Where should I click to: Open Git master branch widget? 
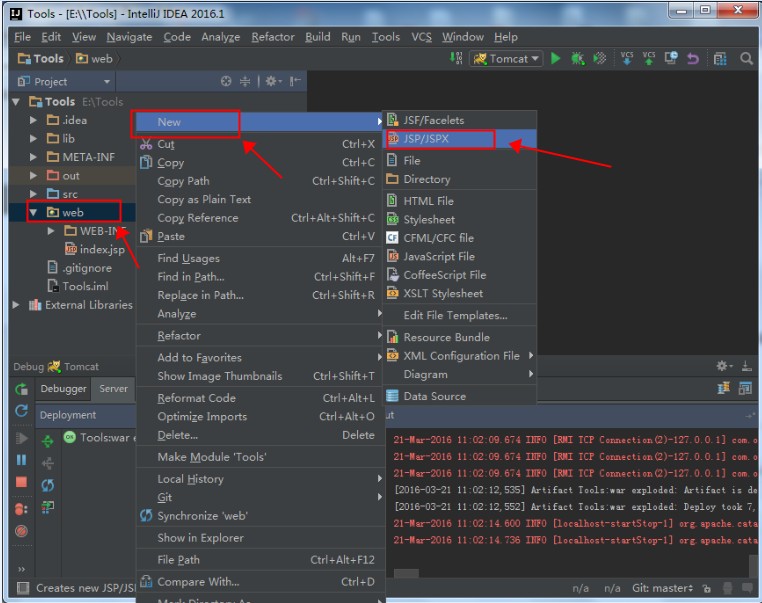pyautogui.click(x=662, y=588)
